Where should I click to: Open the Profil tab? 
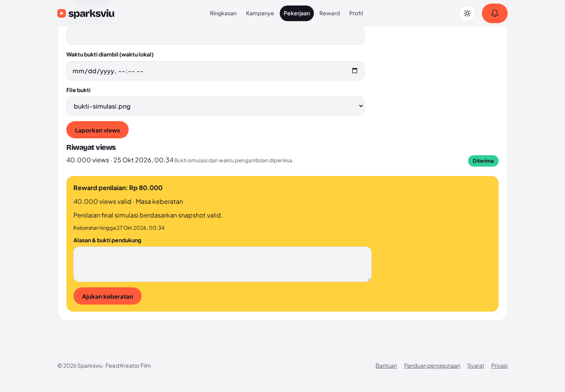[356, 13]
